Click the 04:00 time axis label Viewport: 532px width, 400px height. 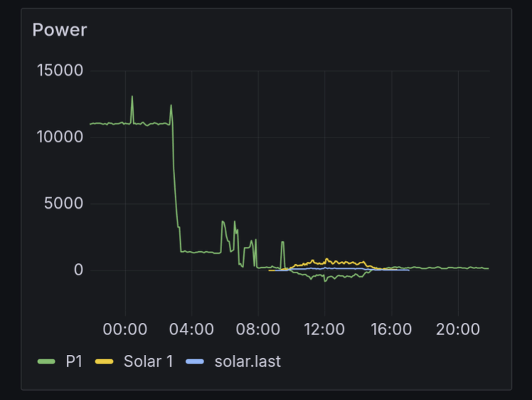(192, 329)
